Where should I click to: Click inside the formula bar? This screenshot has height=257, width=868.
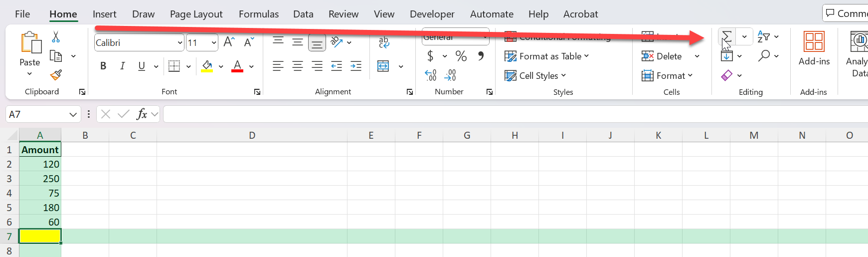(515, 114)
